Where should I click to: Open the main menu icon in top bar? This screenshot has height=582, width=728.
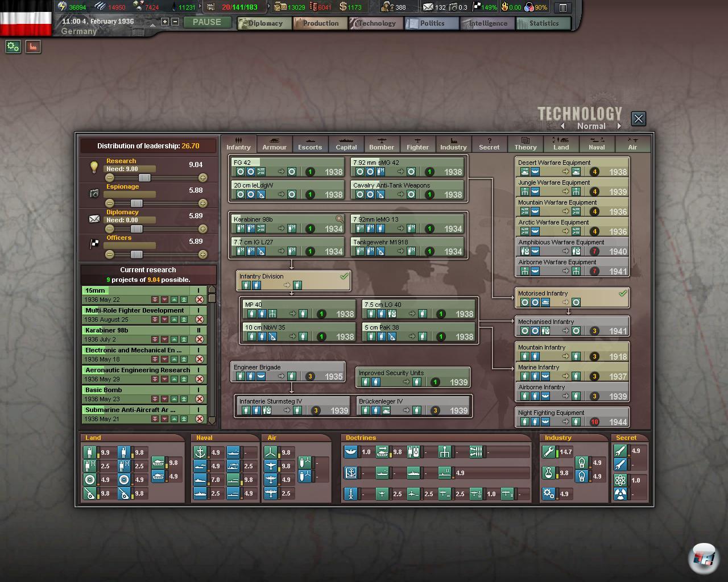[562, 7]
